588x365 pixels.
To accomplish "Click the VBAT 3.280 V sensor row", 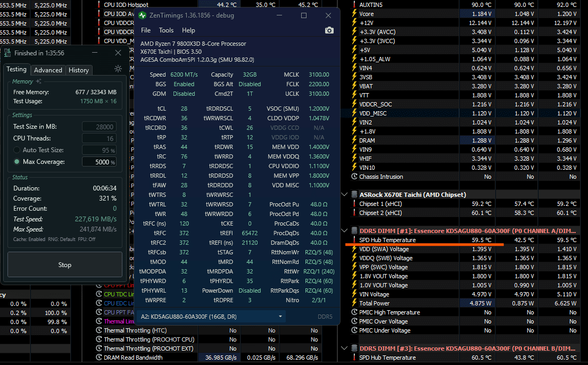I will coord(464,86).
